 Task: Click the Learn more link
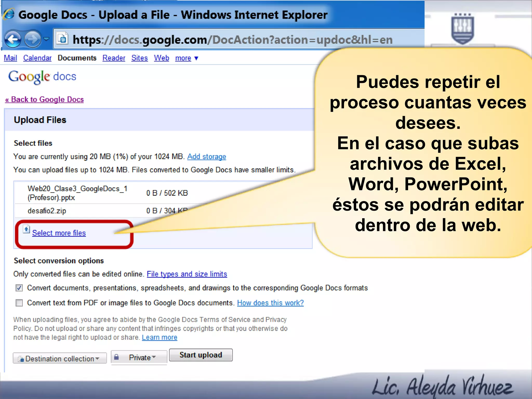click(159, 337)
